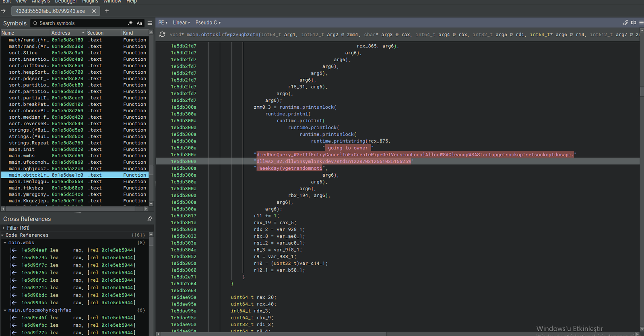Click the code view vertical scrollbar thumb
644x336 pixels.
coord(642,91)
